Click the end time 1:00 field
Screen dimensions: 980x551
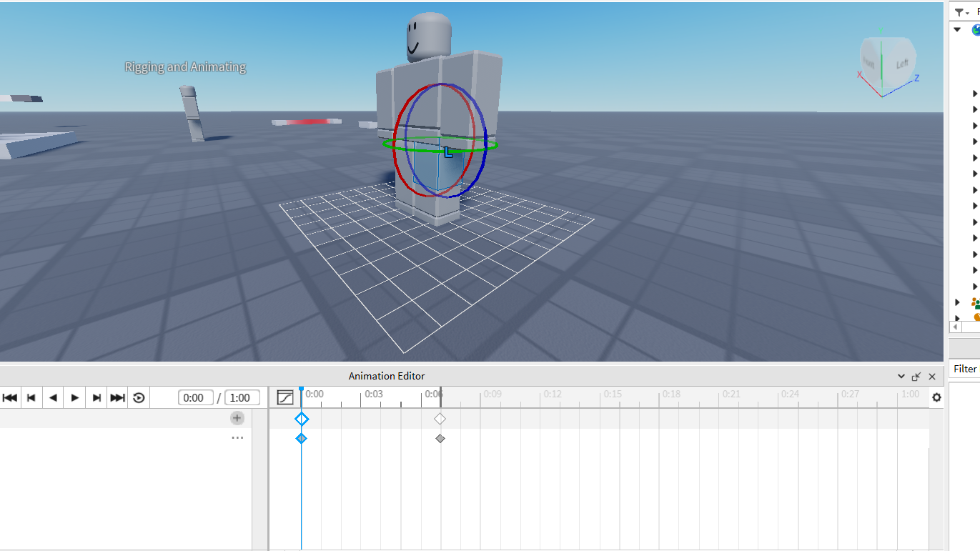pos(239,398)
